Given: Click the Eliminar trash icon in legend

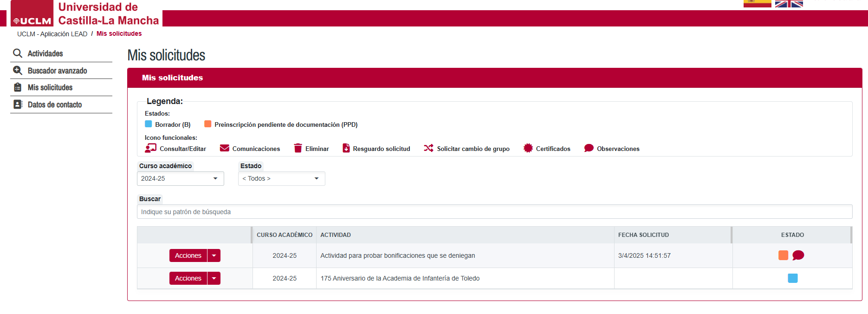Looking at the screenshot, I should tap(298, 148).
